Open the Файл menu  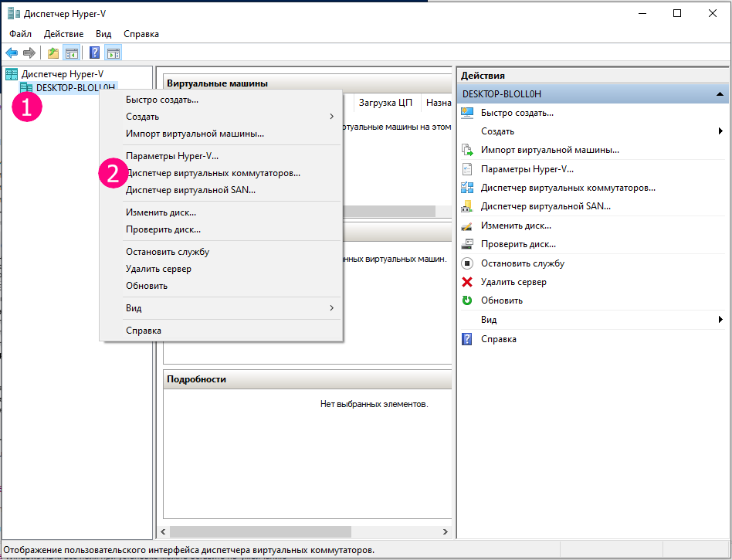pos(21,34)
